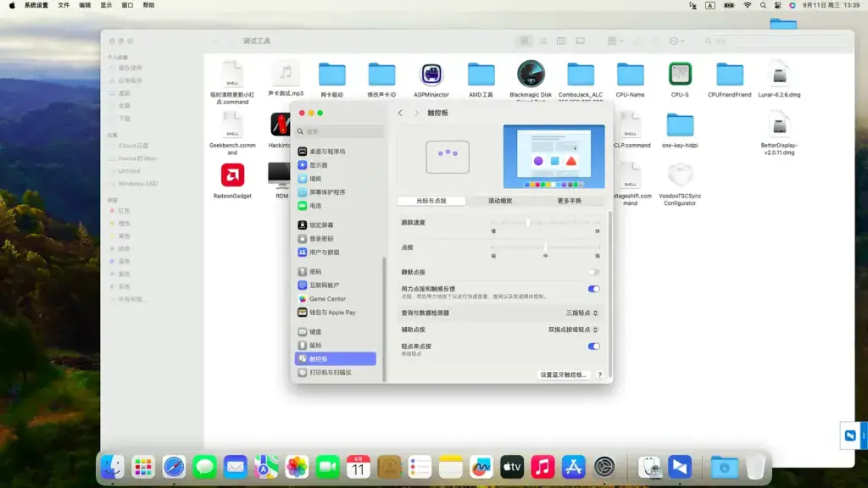Select VoodooTSCSync Configurator in Finder
Screen dimensions: 868x488
point(680,175)
